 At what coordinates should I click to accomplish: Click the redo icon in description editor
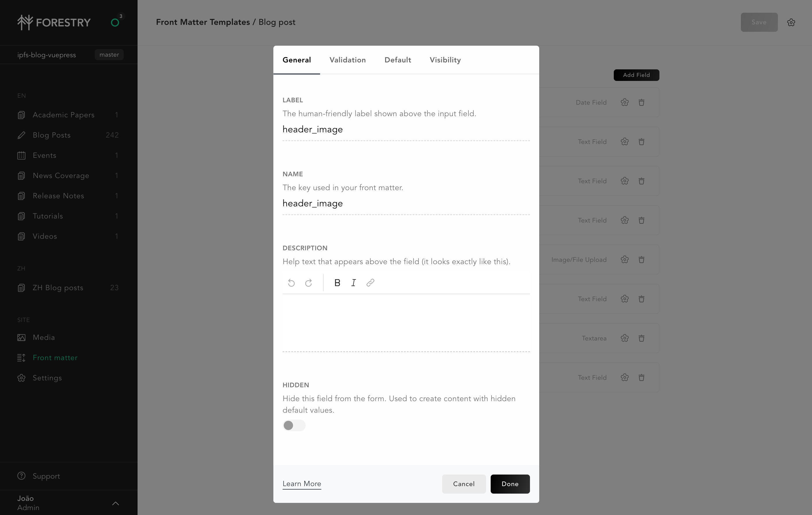pos(309,283)
